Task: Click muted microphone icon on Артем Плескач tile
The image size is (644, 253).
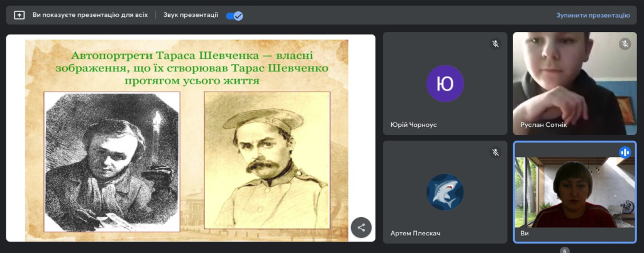Action: (496, 153)
